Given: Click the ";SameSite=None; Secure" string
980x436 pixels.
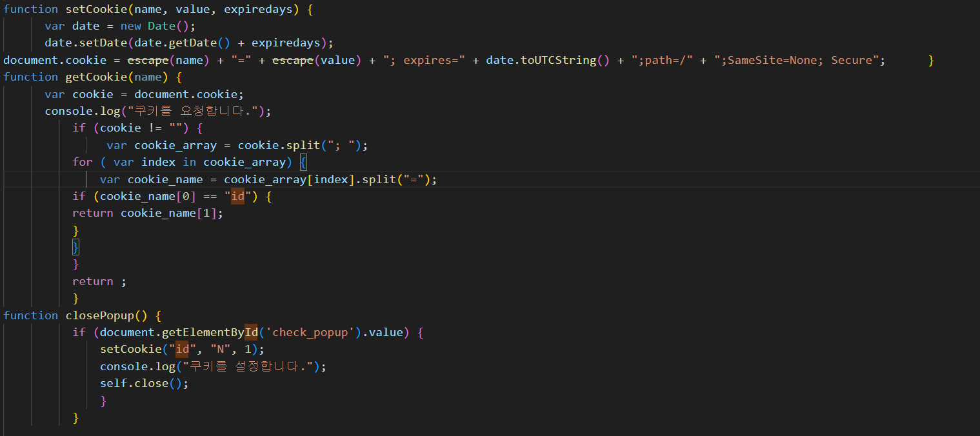Looking at the screenshot, I should click(x=797, y=60).
